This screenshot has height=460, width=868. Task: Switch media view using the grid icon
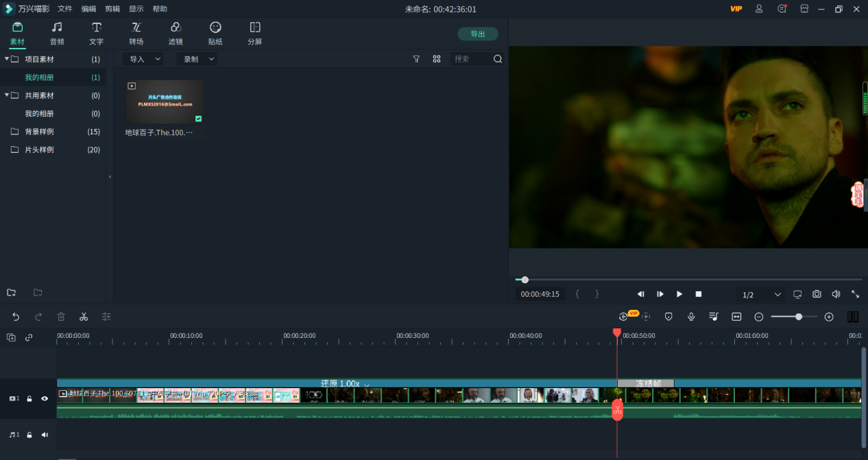click(x=437, y=59)
